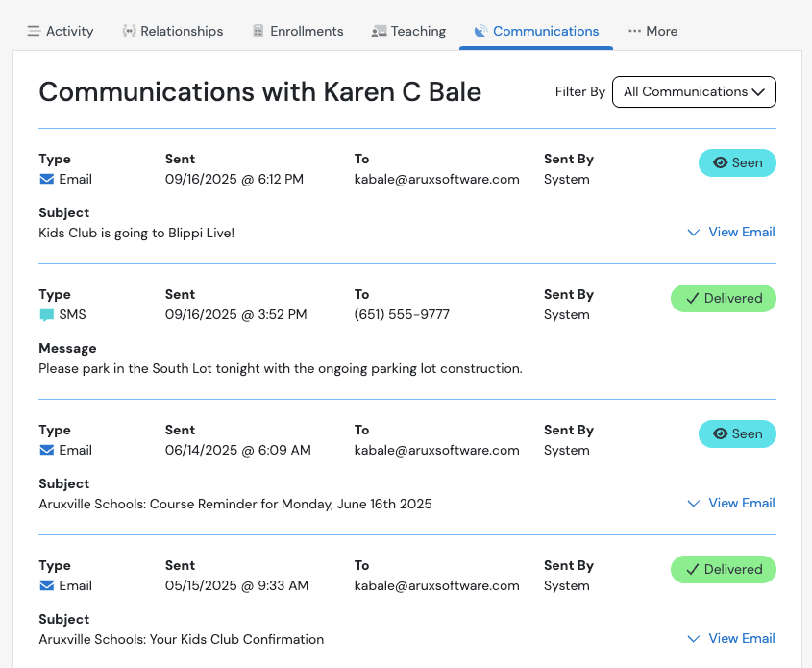Click View Email on the Kids Club Confirmation
The height and width of the screenshot is (668, 812).
point(740,638)
